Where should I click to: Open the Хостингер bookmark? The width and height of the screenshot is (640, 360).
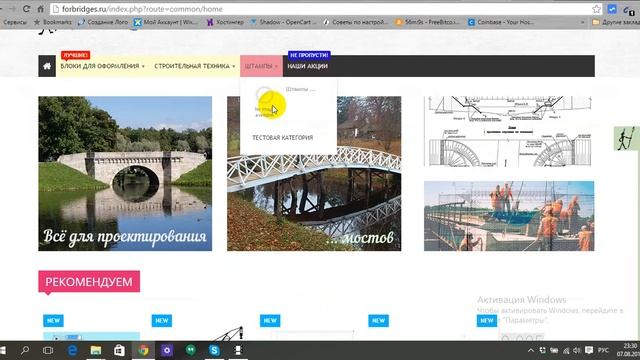(225, 22)
